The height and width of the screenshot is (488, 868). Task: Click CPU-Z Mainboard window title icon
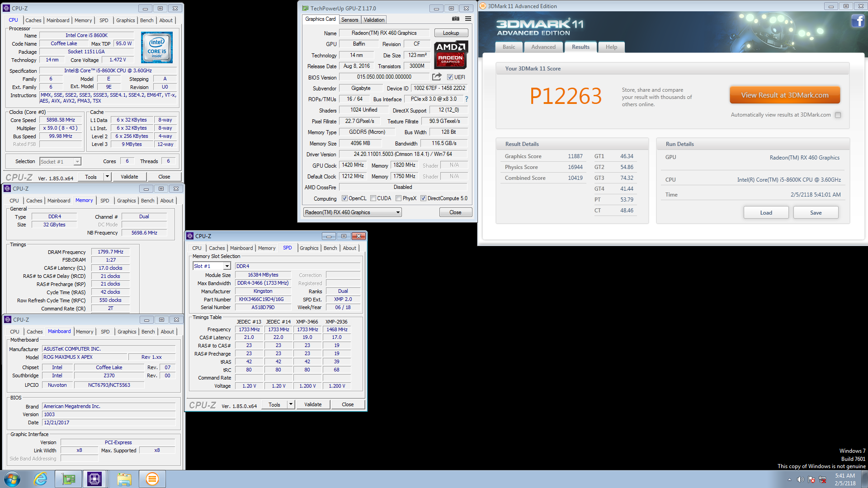(8, 319)
